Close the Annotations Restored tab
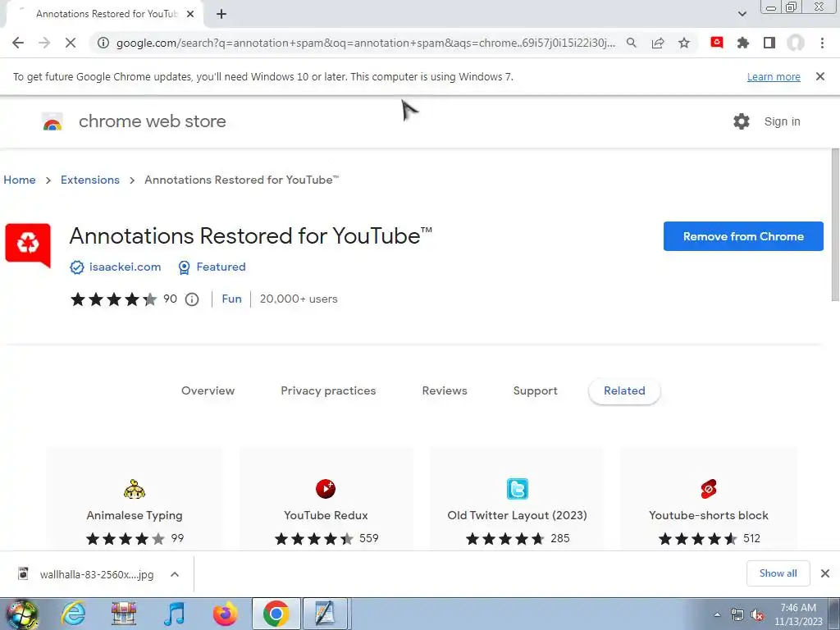This screenshot has height=630, width=840. pos(190,15)
